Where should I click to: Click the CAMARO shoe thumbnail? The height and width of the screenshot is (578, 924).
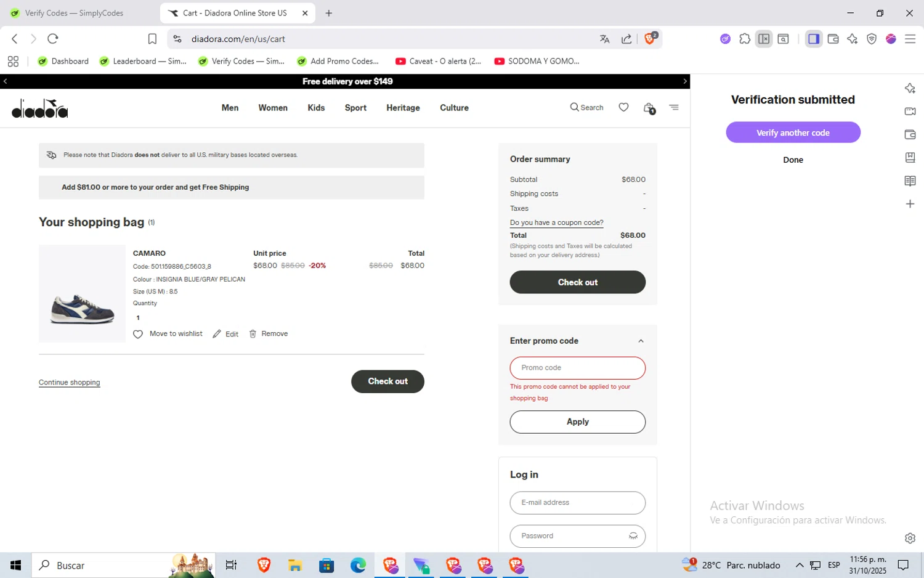tap(82, 294)
